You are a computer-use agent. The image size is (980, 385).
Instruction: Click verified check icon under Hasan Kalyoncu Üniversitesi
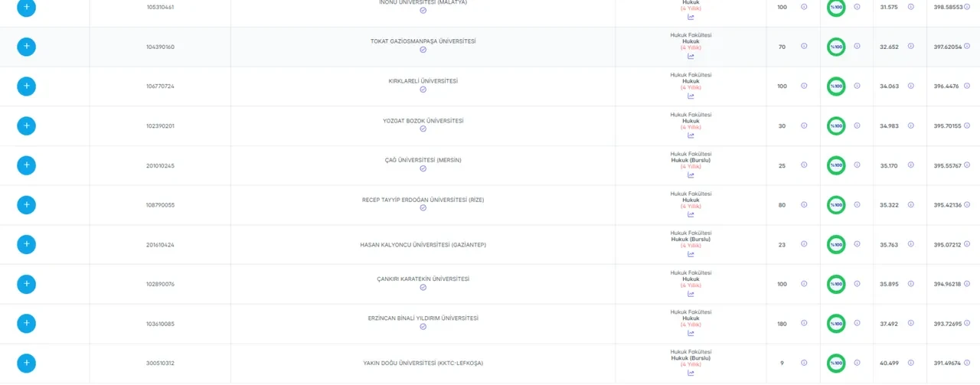423,253
